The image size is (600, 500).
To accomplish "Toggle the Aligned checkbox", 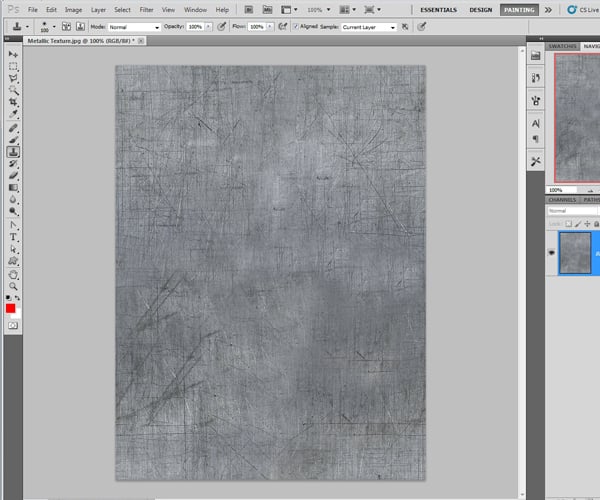I will (x=295, y=26).
